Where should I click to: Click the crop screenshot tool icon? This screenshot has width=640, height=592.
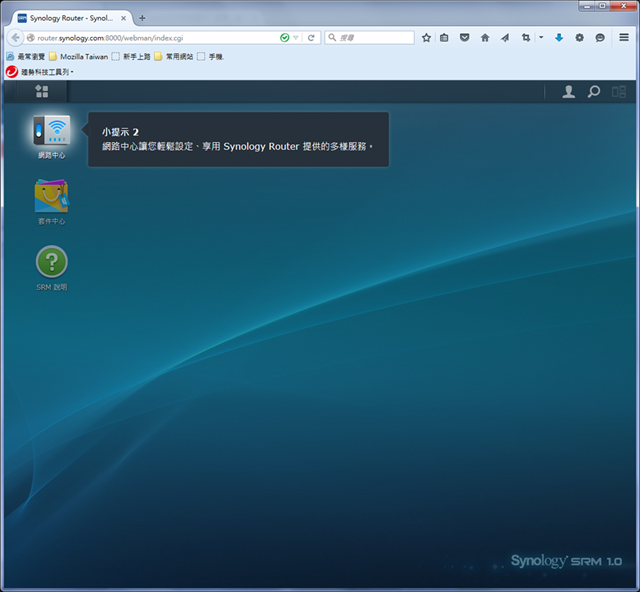click(526, 38)
